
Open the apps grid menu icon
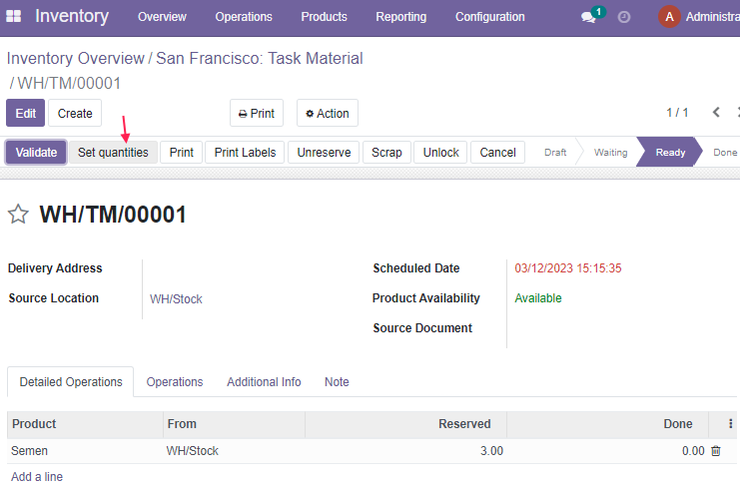pos(13,17)
